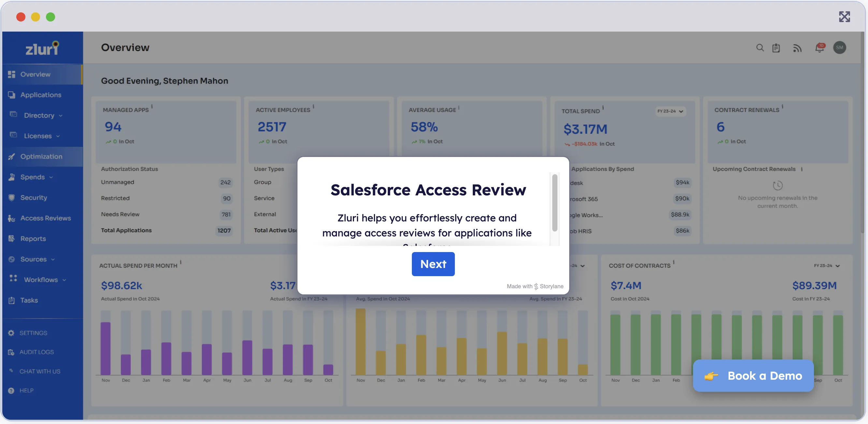Click the Active Employees value 2517
Screen dimensions: 868x424
coord(272,127)
